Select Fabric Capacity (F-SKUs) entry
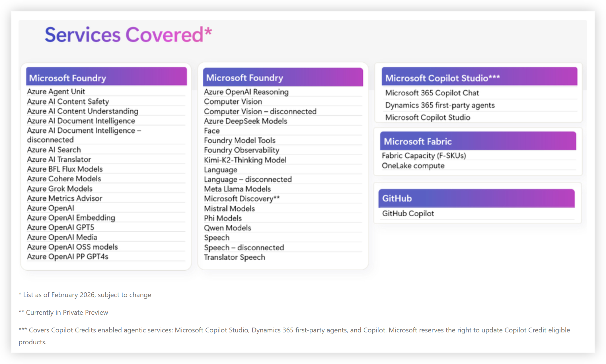This screenshot has width=606, height=364. pyautogui.click(x=424, y=155)
